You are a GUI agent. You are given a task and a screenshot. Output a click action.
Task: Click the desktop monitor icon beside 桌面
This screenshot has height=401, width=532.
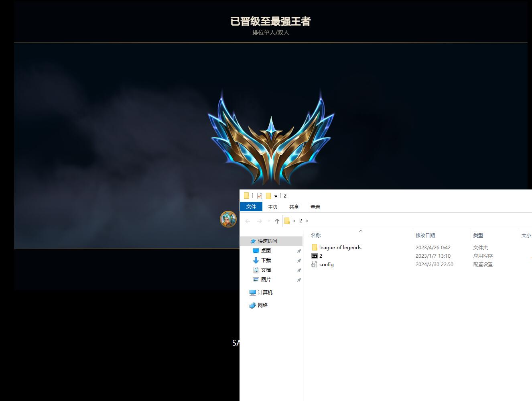click(256, 251)
